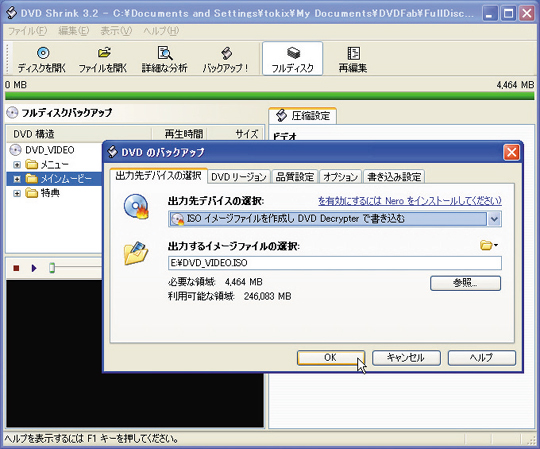This screenshot has width=540, height=449.
Task: Go to the 書き込み設定 tab
Action: [394, 177]
